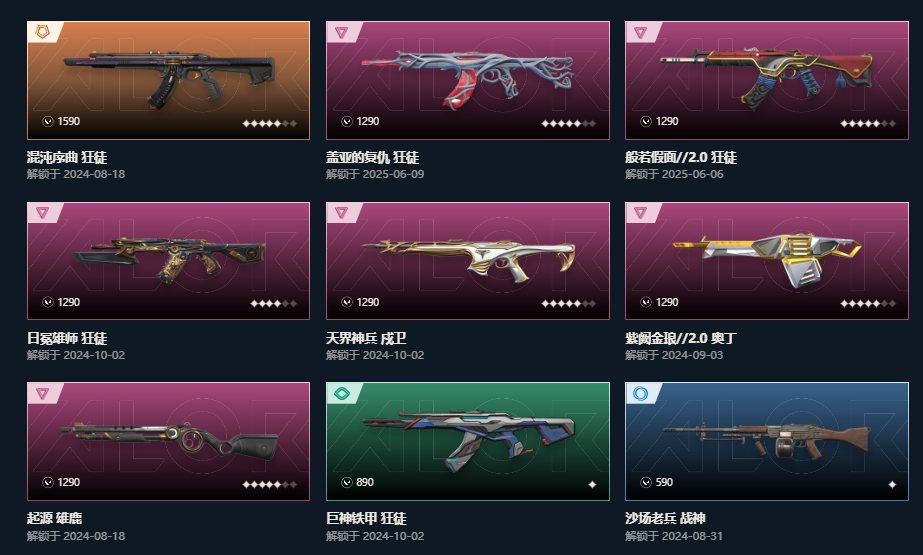Click the VP currency icon beside 890
The image size is (923, 555).
pyautogui.click(x=347, y=483)
